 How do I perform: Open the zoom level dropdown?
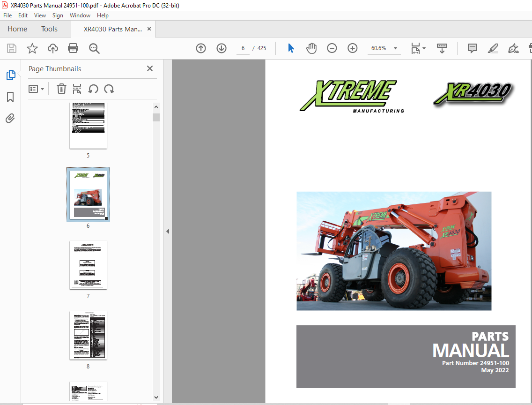point(395,48)
